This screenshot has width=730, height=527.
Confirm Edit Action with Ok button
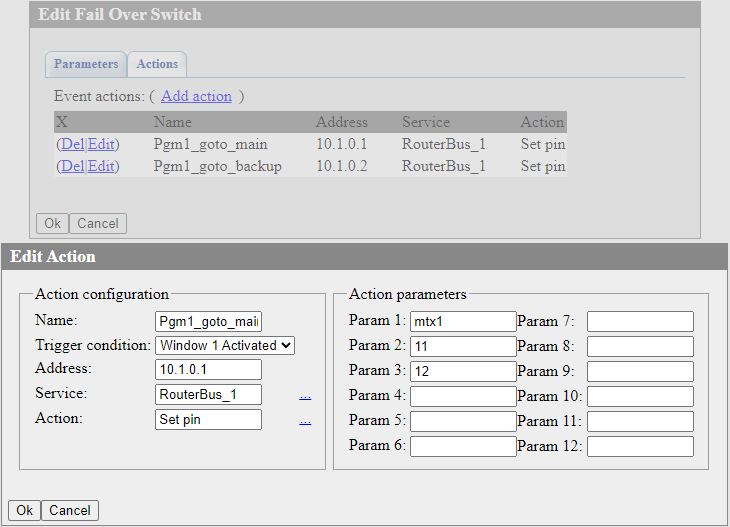coord(24,511)
